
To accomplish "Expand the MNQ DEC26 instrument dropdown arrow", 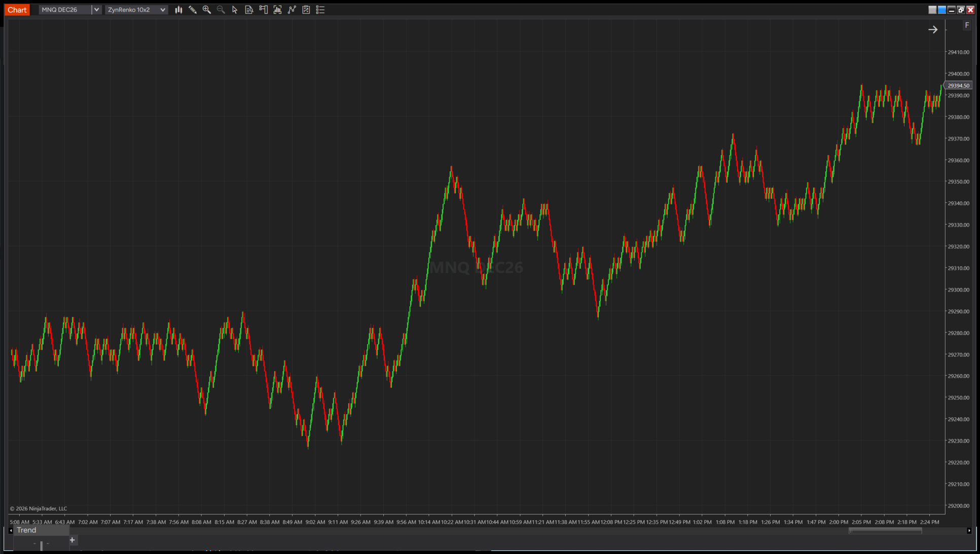I will (96, 10).
